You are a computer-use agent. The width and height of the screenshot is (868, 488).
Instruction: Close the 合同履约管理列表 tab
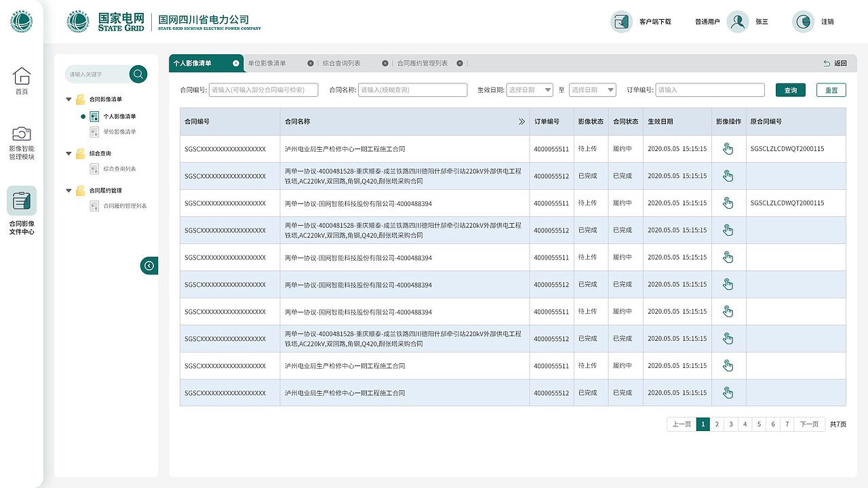[x=460, y=63]
